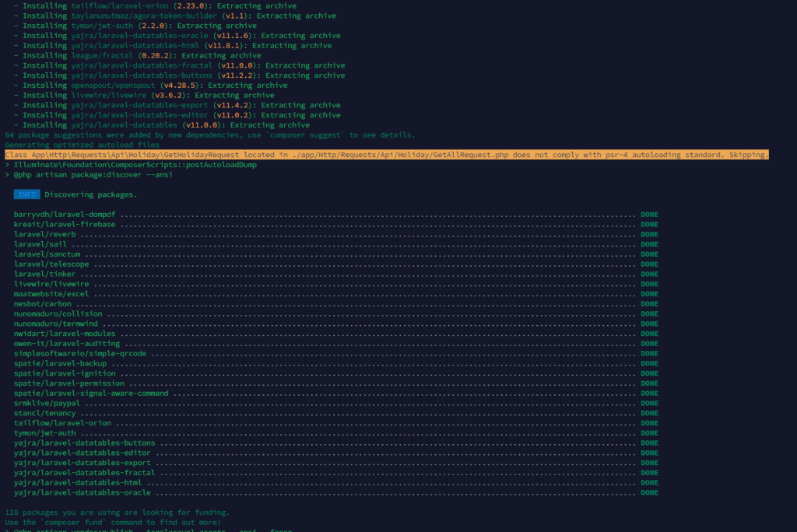Click 'yajra/laravel-datatables-export' in the discovery list
The height and width of the screenshot is (532, 797).
83,462
